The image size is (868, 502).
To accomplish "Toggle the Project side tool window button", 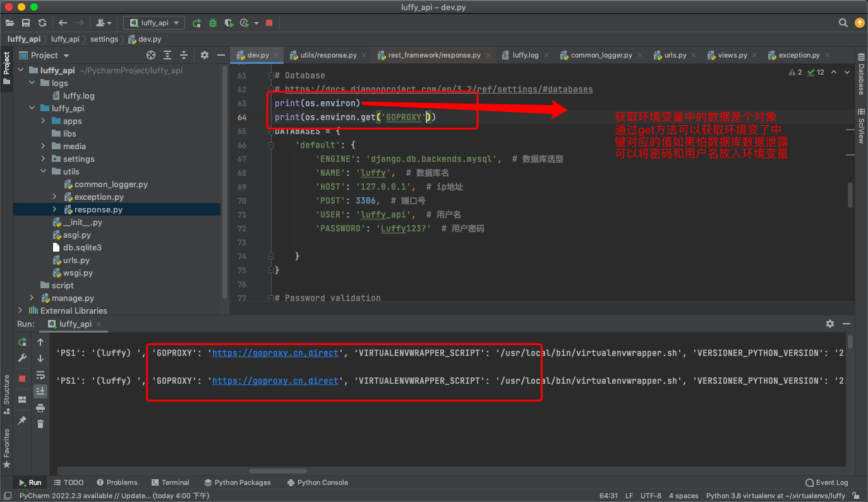I will click(6, 70).
